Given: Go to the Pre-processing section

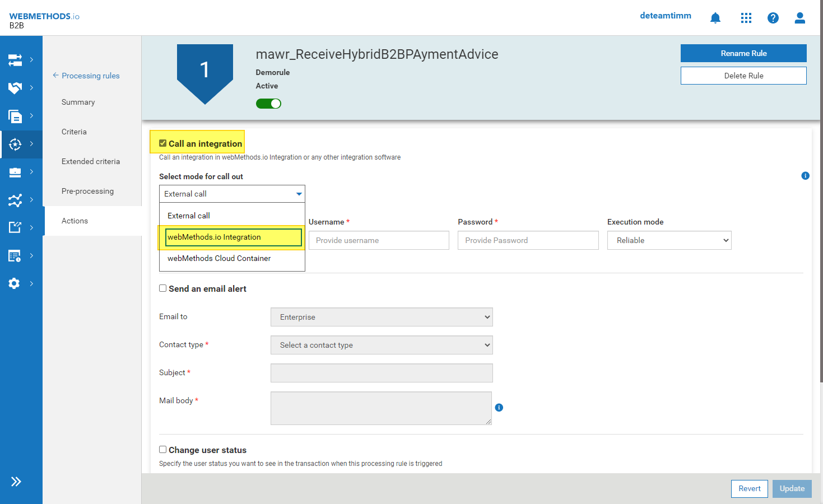Looking at the screenshot, I should click(87, 191).
